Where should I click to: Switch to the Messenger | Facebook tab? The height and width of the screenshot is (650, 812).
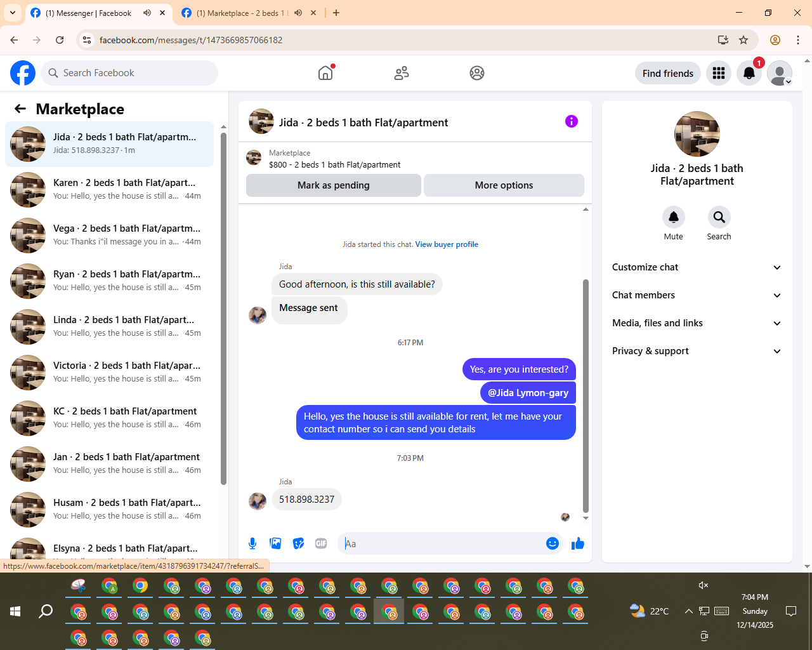point(89,13)
